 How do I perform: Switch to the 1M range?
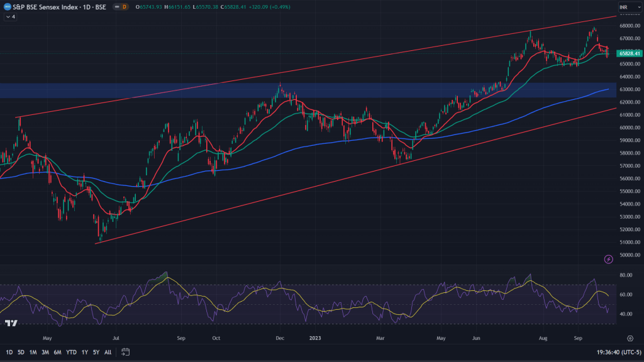tap(33, 352)
